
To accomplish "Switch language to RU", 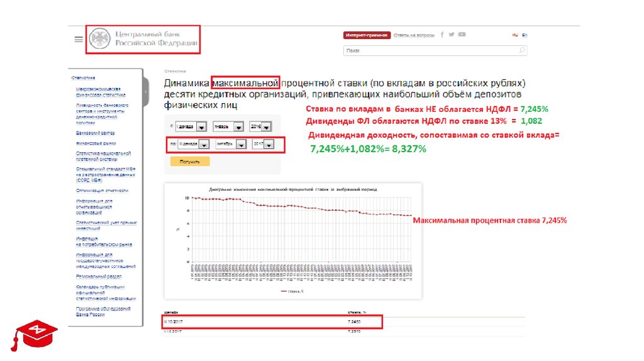I will [515, 35].
